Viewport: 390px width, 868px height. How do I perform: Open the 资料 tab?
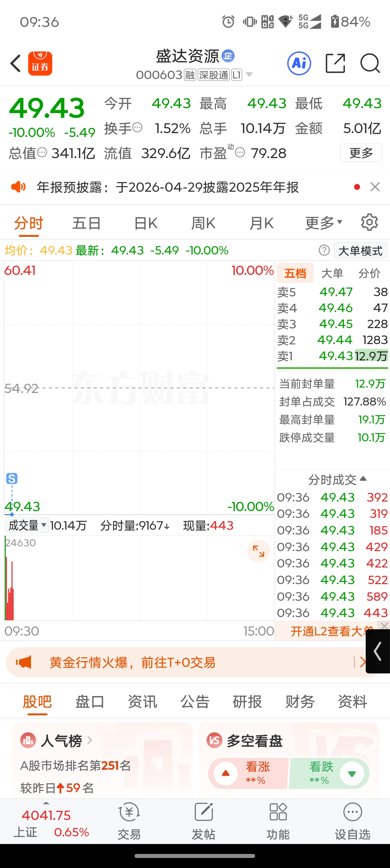pos(352,702)
